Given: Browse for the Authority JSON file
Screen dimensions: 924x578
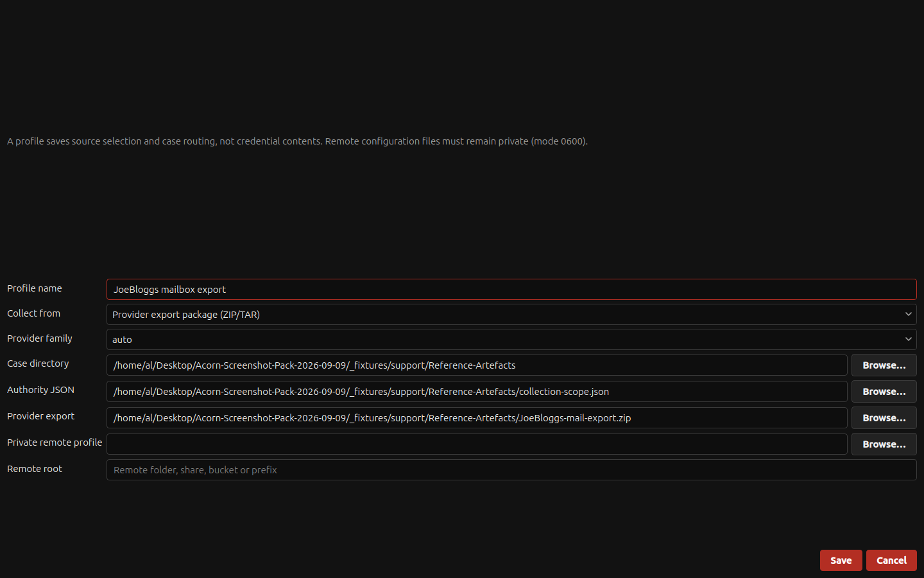Looking at the screenshot, I should coord(884,392).
